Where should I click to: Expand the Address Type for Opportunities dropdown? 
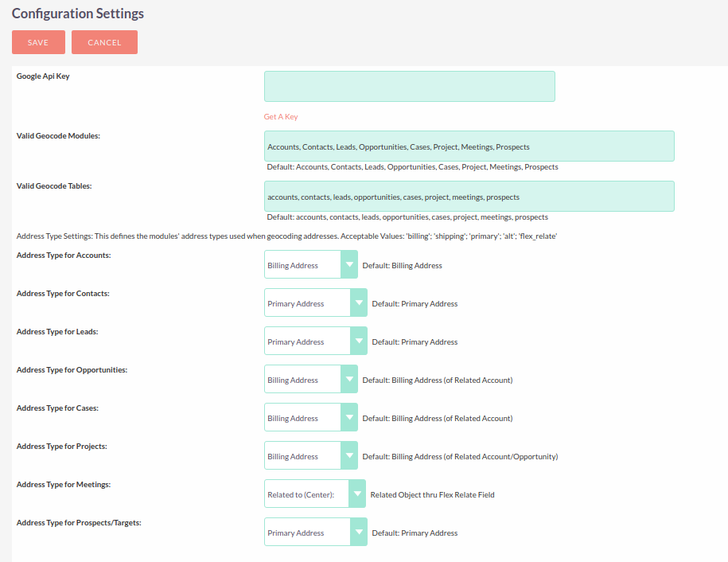302,380
